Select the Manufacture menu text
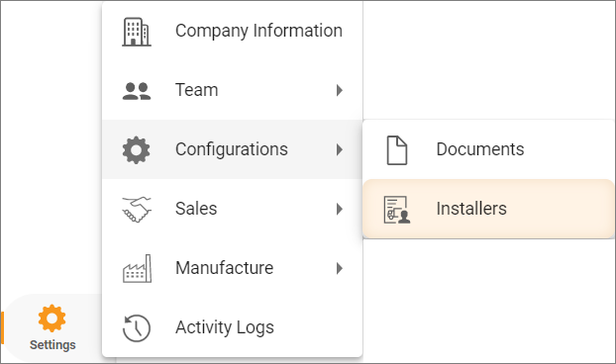The image size is (616, 364). [x=225, y=268]
